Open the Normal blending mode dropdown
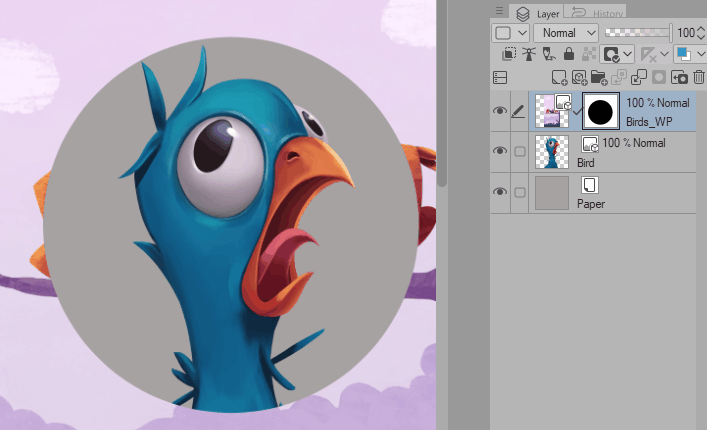The image size is (707, 430). tap(565, 32)
